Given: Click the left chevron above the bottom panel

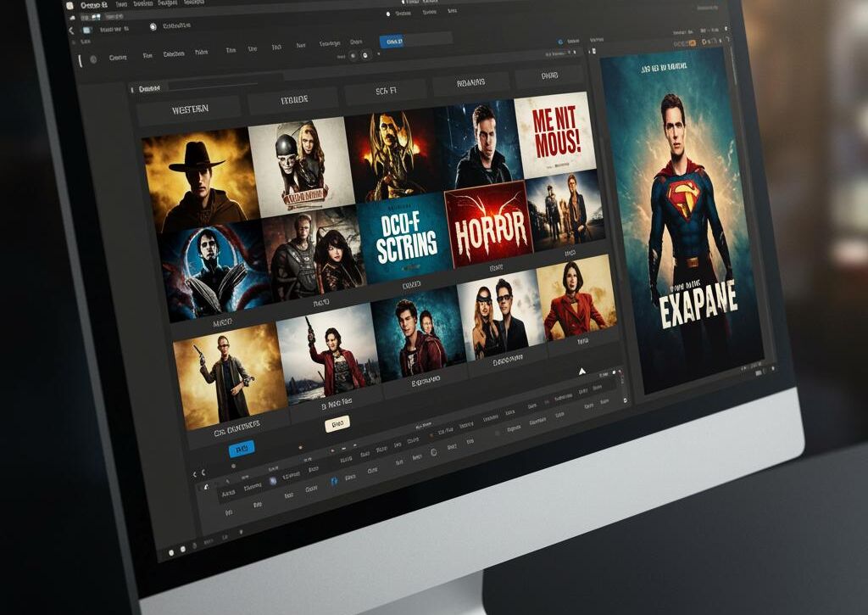Looking at the screenshot, I should click(x=195, y=474).
